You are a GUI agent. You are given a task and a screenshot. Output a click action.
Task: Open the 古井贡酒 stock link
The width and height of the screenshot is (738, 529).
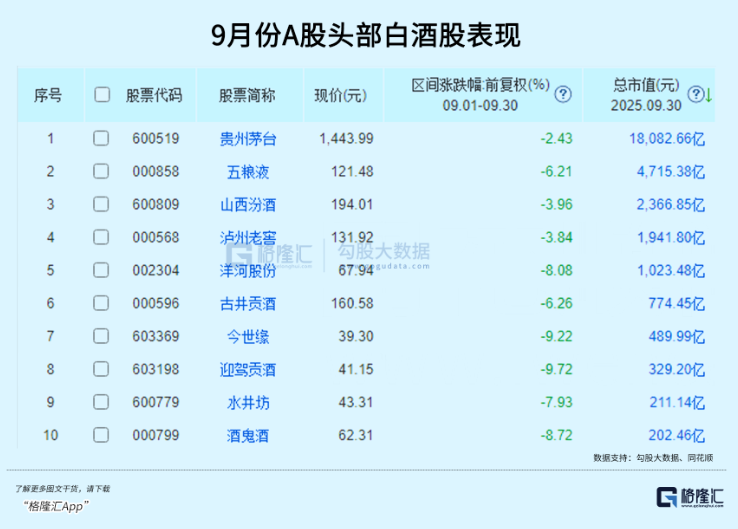(247, 304)
